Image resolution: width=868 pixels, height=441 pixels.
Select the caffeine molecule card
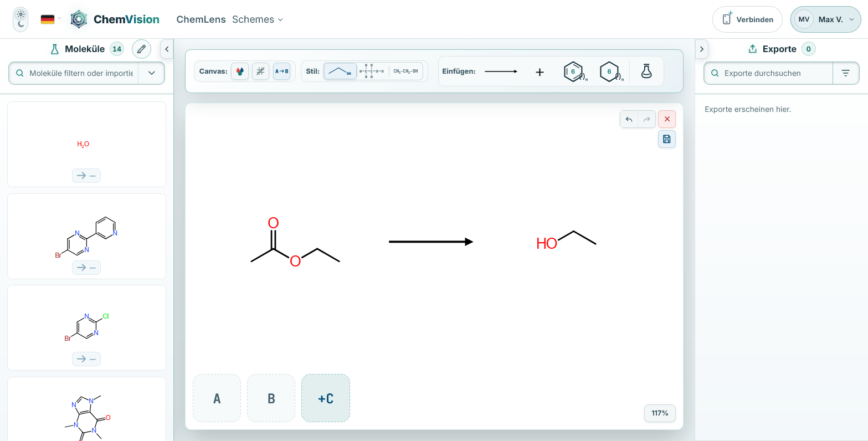pos(86,409)
